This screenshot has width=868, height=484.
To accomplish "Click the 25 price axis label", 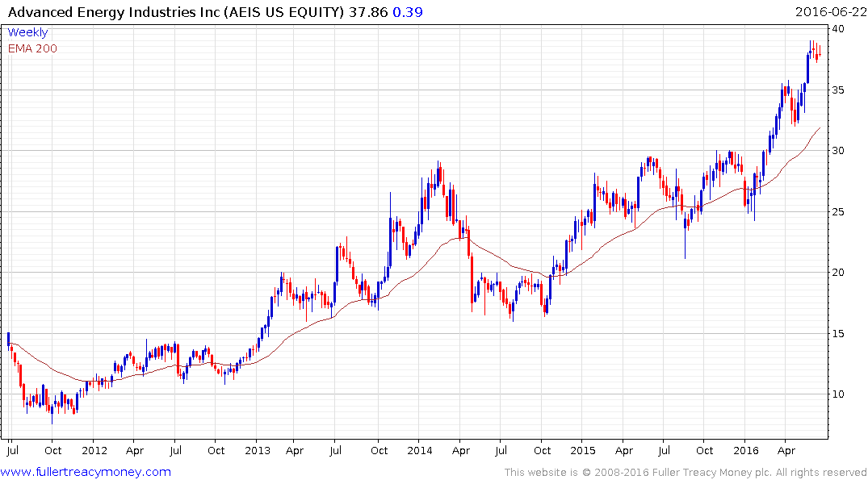I will [x=838, y=212].
